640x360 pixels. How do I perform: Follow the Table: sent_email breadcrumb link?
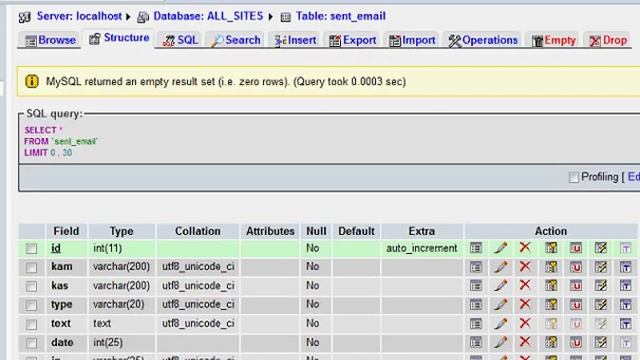(x=341, y=16)
